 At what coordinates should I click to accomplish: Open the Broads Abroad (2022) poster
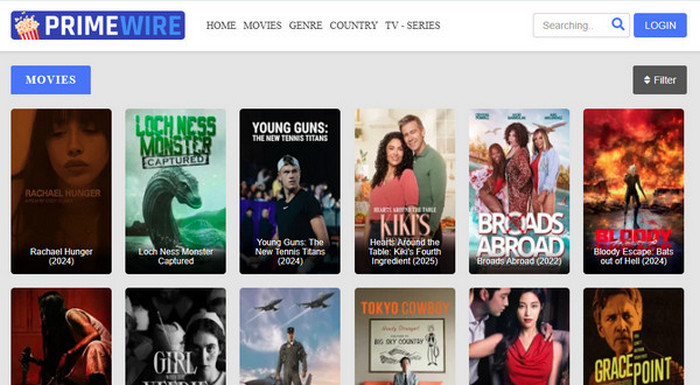519,191
